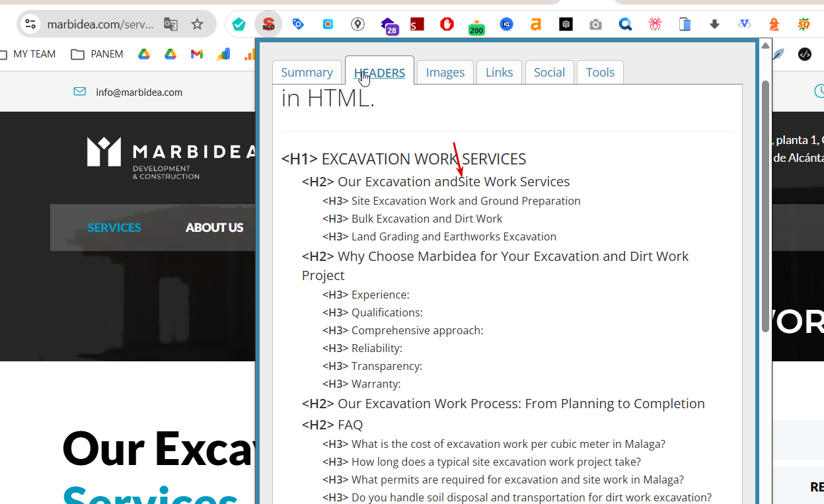Bookmark this page with the star icon
Image resolution: width=824 pixels, height=504 pixels.
click(x=197, y=24)
